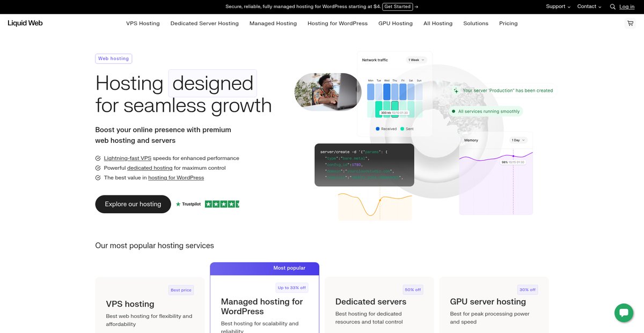
Task: Click the Network traffic title
Action: coord(375,60)
